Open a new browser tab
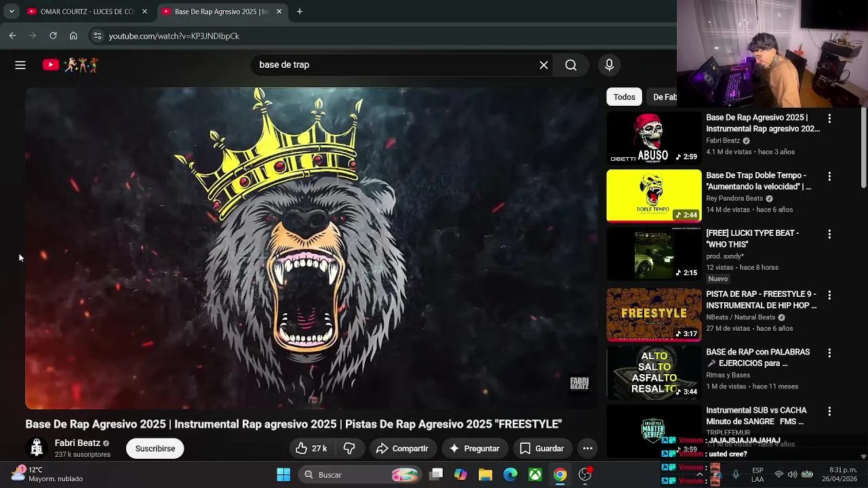868x488 pixels. (299, 12)
